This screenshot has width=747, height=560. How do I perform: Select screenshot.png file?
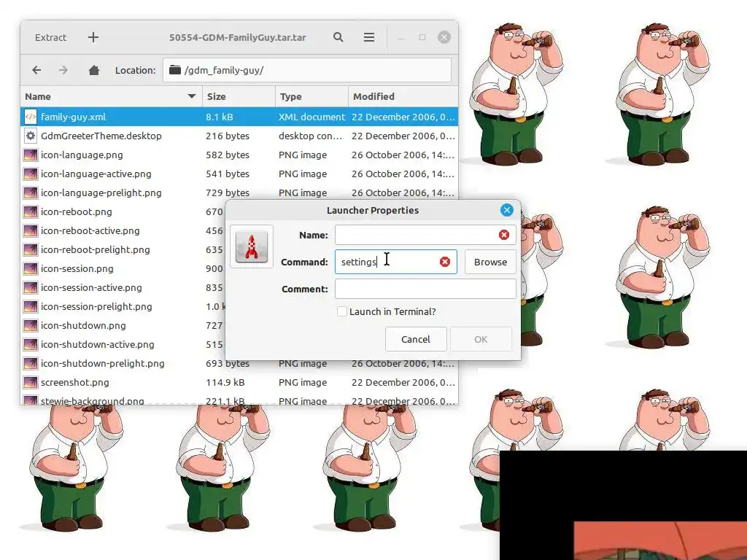point(239,382)
